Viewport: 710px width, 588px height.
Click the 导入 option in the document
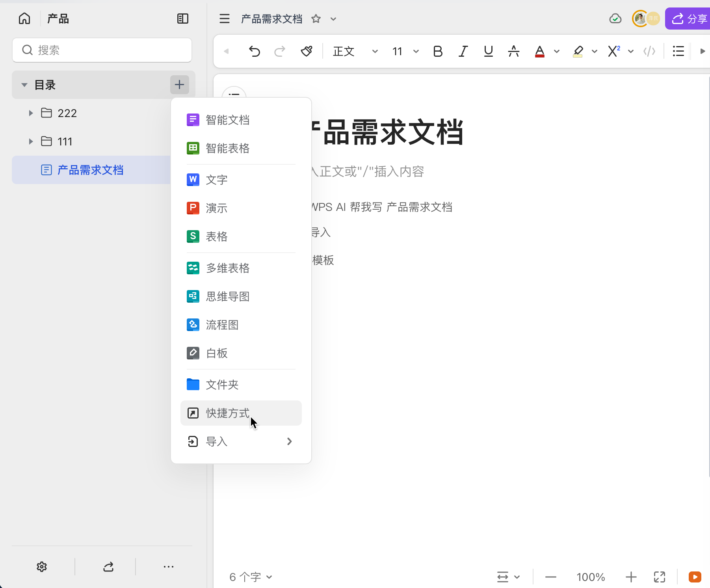[x=321, y=233]
